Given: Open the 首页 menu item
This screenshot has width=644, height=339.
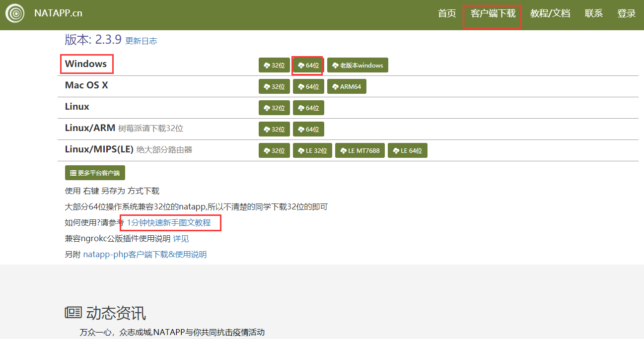Looking at the screenshot, I should [446, 13].
